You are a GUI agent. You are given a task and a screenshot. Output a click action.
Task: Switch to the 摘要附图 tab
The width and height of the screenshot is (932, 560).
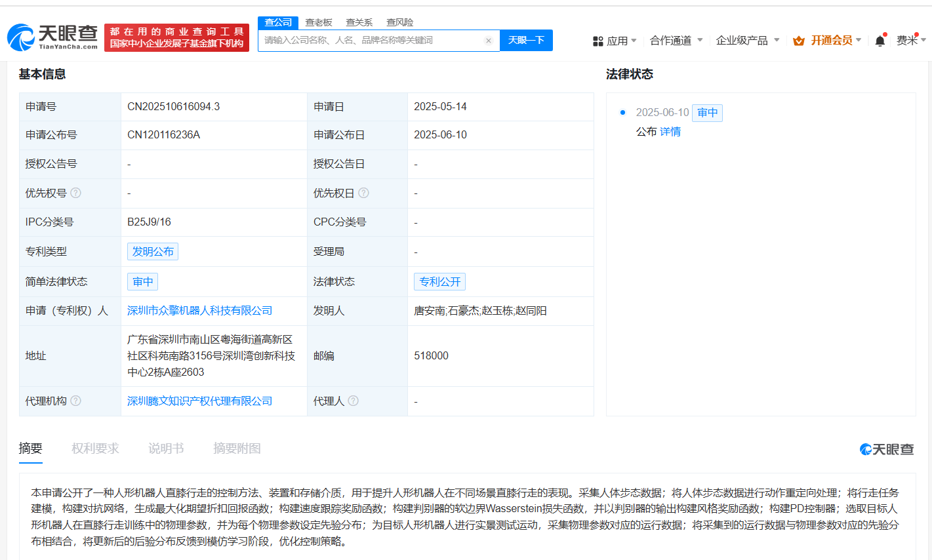tap(237, 449)
